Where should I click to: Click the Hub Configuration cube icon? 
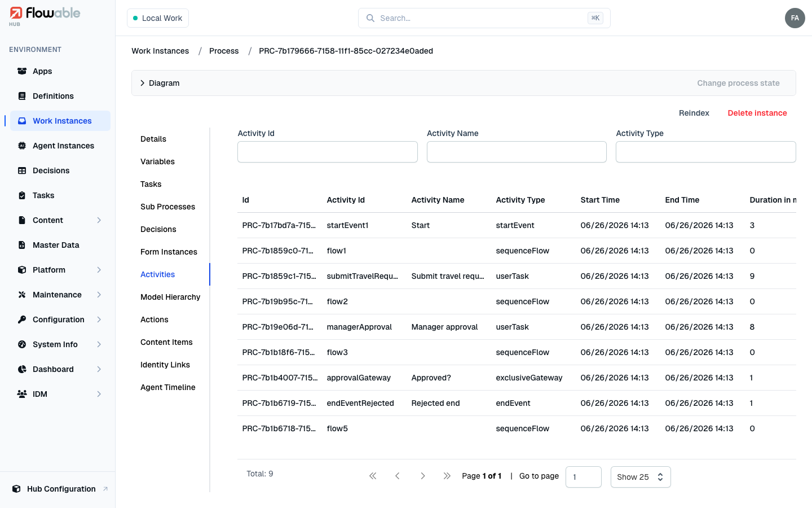(16, 489)
